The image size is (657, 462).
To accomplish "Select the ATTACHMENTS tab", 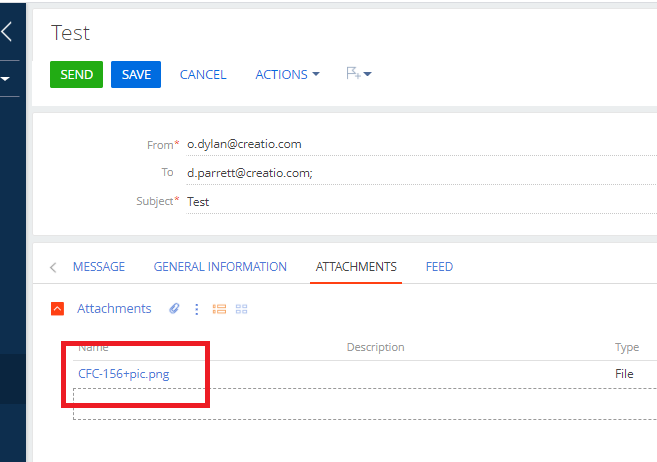I will (x=356, y=267).
